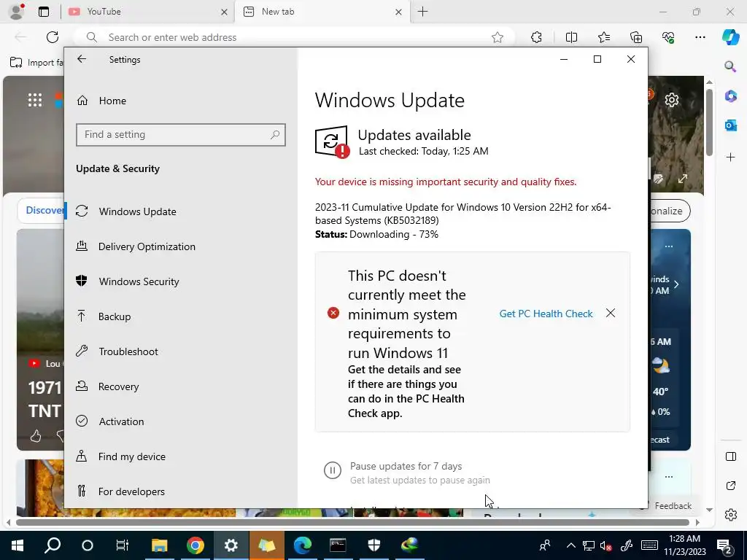This screenshot has height=560, width=747.
Task: Open a new browser tab with plus
Action: point(422,12)
